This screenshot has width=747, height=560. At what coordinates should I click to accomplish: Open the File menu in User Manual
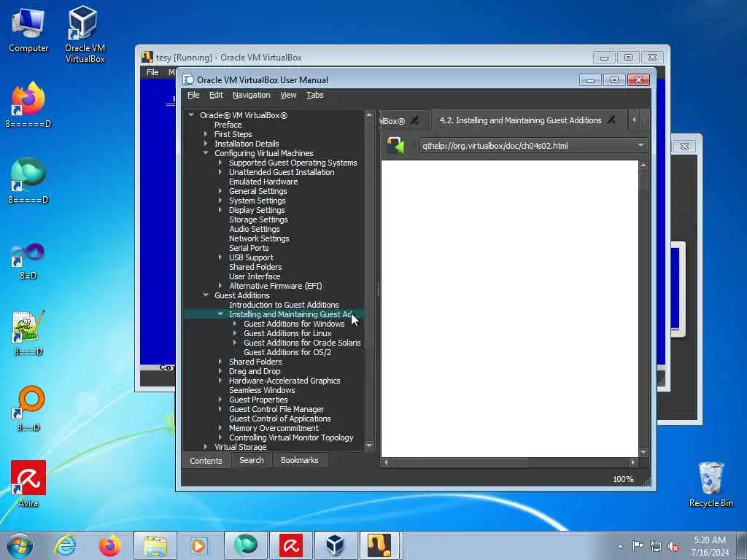click(193, 95)
